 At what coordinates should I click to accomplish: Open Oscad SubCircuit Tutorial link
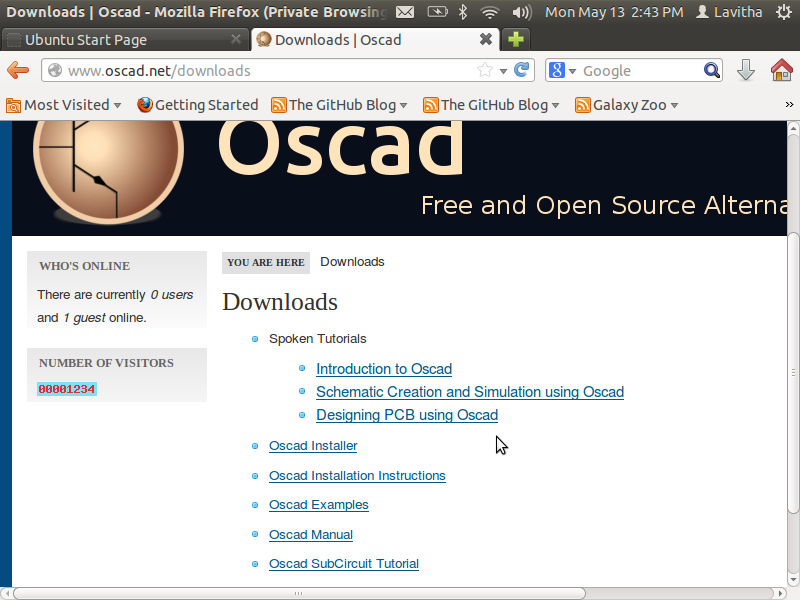tap(344, 564)
